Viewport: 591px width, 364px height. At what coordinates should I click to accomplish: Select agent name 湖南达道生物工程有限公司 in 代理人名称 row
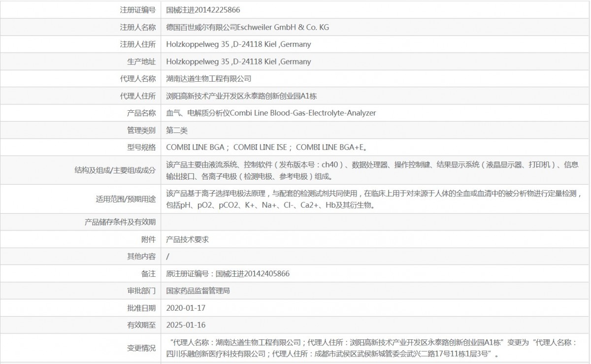point(208,79)
